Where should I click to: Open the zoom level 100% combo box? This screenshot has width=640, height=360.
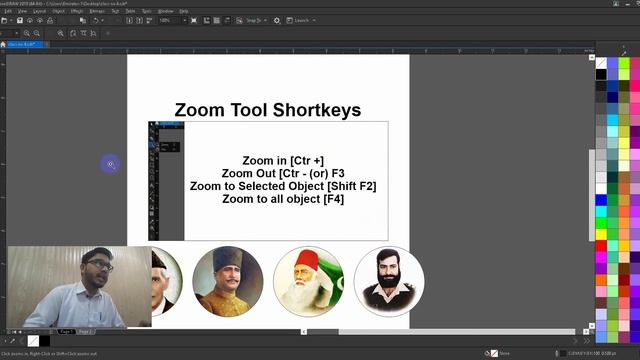[x=173, y=20]
